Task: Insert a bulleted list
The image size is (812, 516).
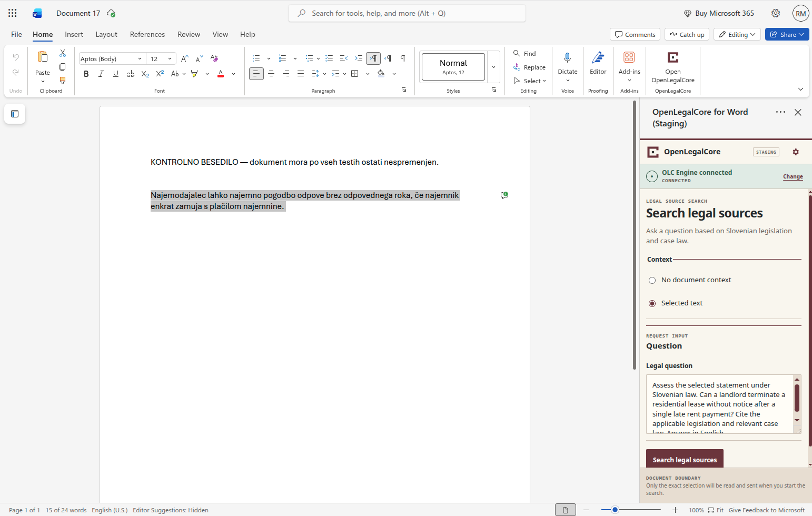Action: [256, 58]
